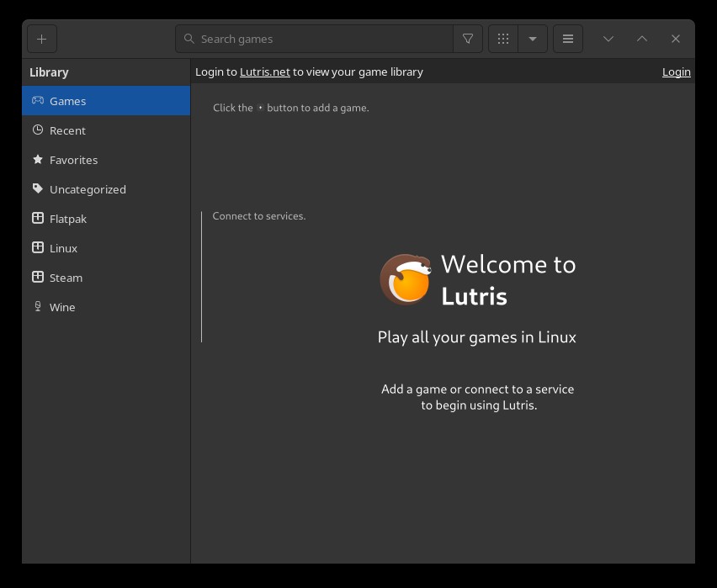Select the Wine runner
This screenshot has width=717, height=588.
(x=106, y=307)
